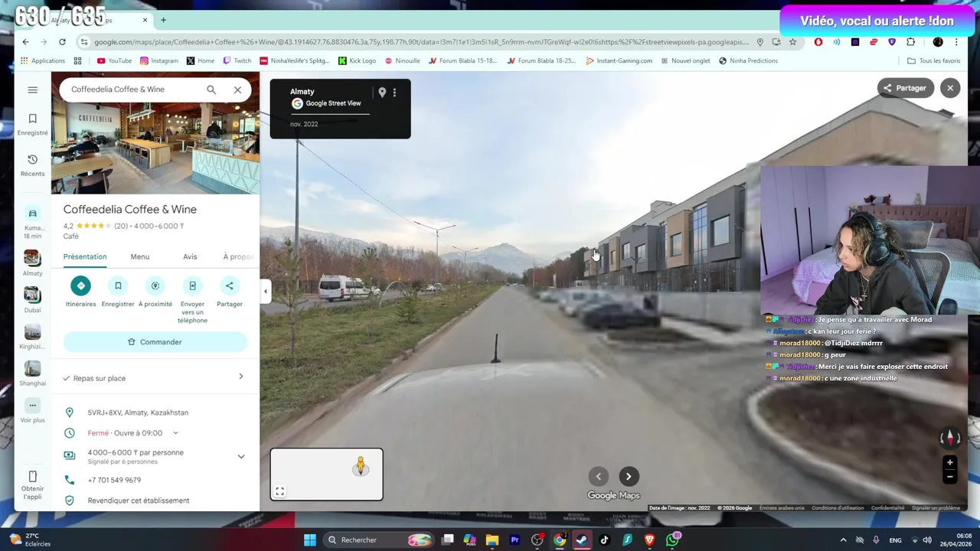Collapse the side panel with the arrow
The height and width of the screenshot is (551, 980).
[x=265, y=291]
